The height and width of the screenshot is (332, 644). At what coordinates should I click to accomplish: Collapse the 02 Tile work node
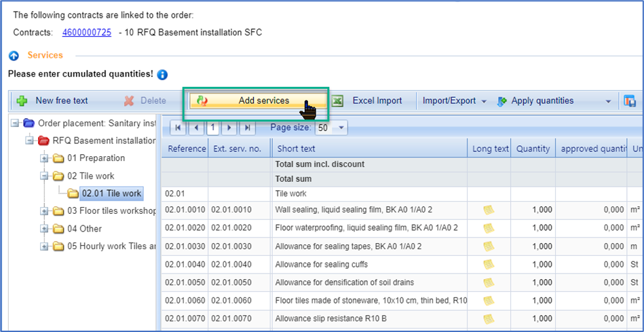click(x=45, y=176)
